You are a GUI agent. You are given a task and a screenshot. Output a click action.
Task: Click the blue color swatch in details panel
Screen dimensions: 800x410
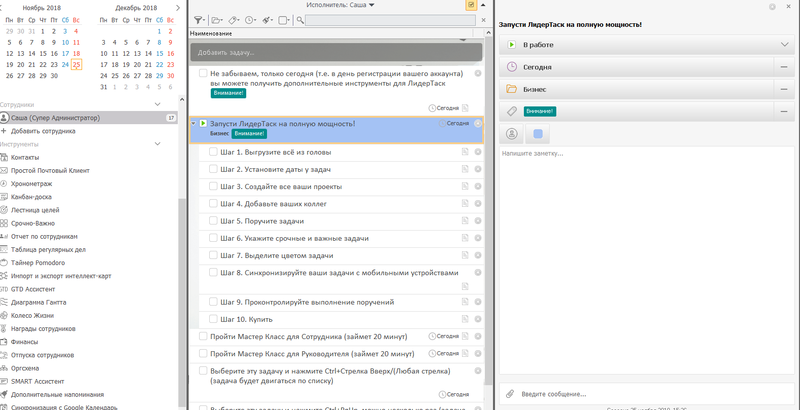[538, 134]
